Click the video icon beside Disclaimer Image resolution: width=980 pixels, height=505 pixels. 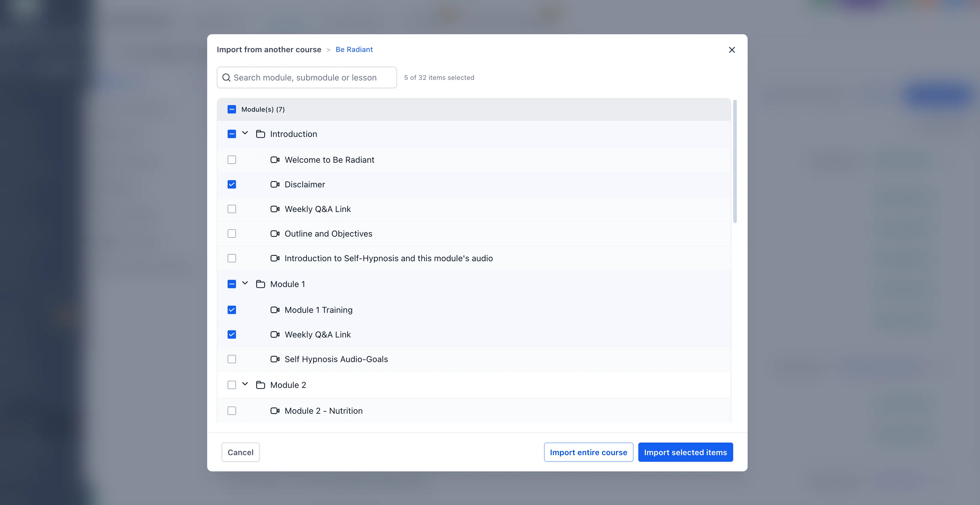pyautogui.click(x=275, y=185)
